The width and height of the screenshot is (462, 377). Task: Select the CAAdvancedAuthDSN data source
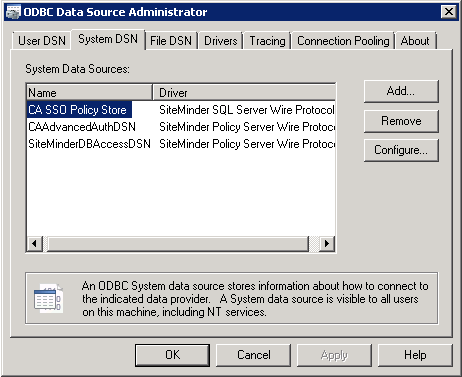tap(82, 127)
